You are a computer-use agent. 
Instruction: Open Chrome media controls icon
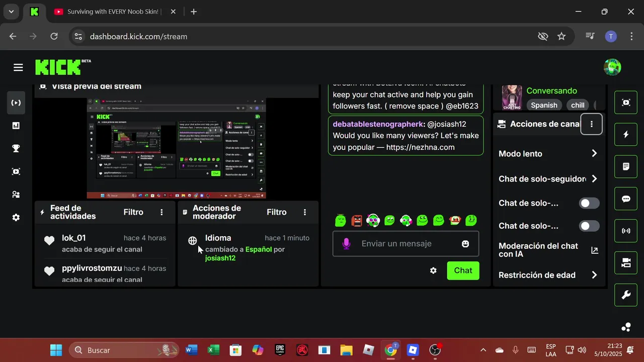(590, 36)
